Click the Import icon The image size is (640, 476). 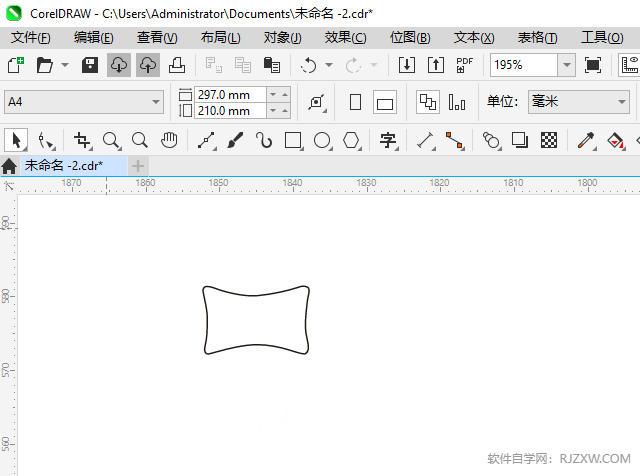407,65
